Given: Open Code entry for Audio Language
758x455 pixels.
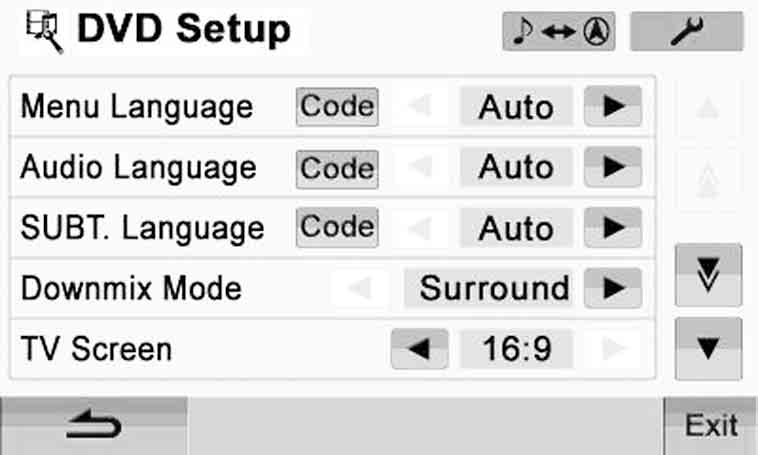Looking at the screenshot, I should [x=337, y=169].
